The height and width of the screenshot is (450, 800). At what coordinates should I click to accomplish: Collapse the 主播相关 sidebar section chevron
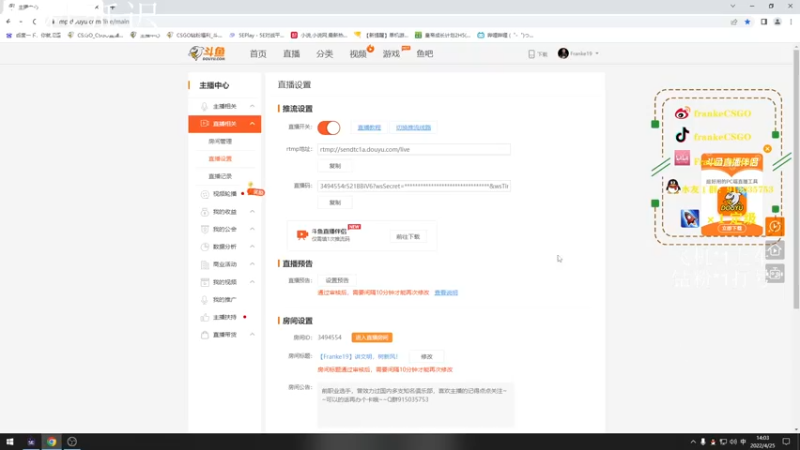(252, 106)
